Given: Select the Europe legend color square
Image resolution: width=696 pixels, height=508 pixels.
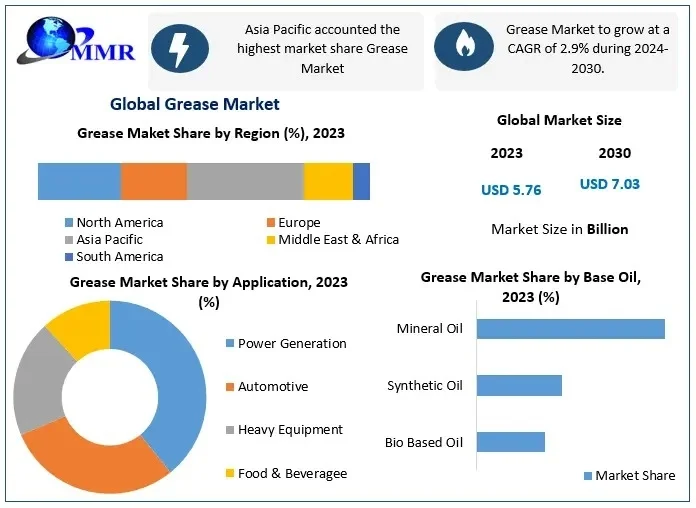Looking at the screenshot, I should tap(270, 223).
